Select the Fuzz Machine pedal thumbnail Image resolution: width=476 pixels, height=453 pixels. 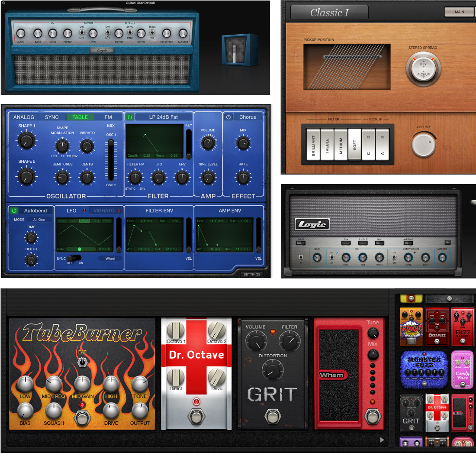point(462,327)
